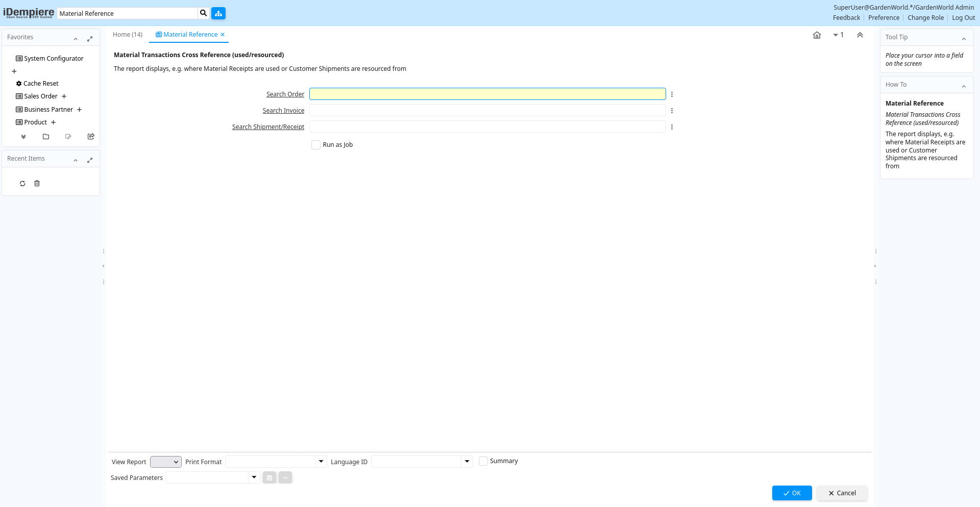
Task: Click the search magnifier icon in header
Action: pyautogui.click(x=203, y=13)
